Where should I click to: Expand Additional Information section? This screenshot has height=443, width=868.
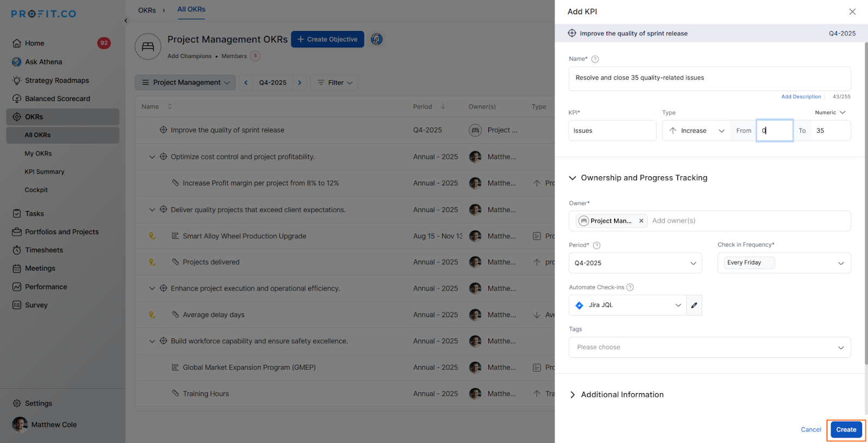pos(572,395)
